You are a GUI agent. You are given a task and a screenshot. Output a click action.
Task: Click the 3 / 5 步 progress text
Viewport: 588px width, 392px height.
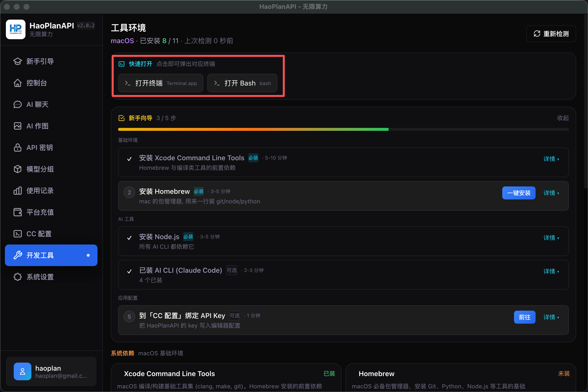(166, 118)
